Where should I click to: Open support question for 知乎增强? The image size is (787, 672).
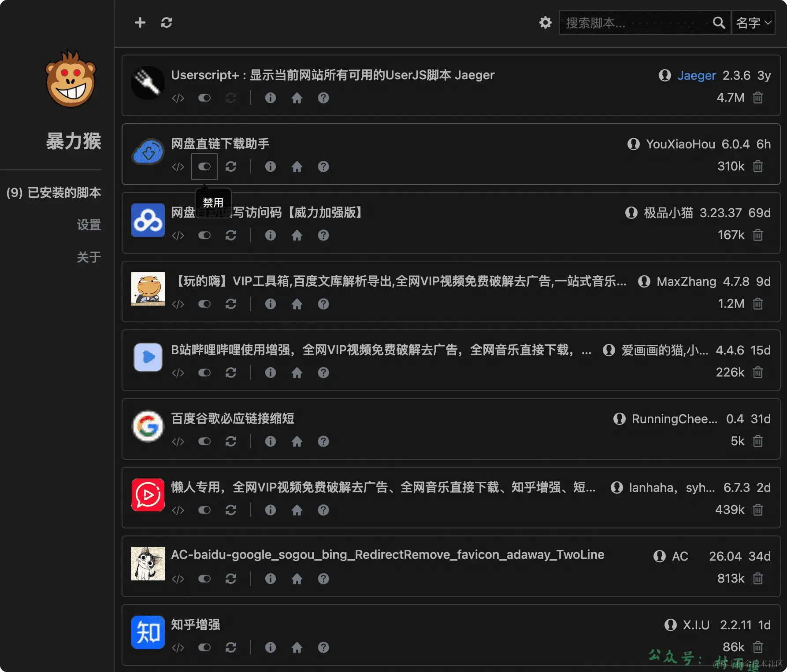pos(323,647)
